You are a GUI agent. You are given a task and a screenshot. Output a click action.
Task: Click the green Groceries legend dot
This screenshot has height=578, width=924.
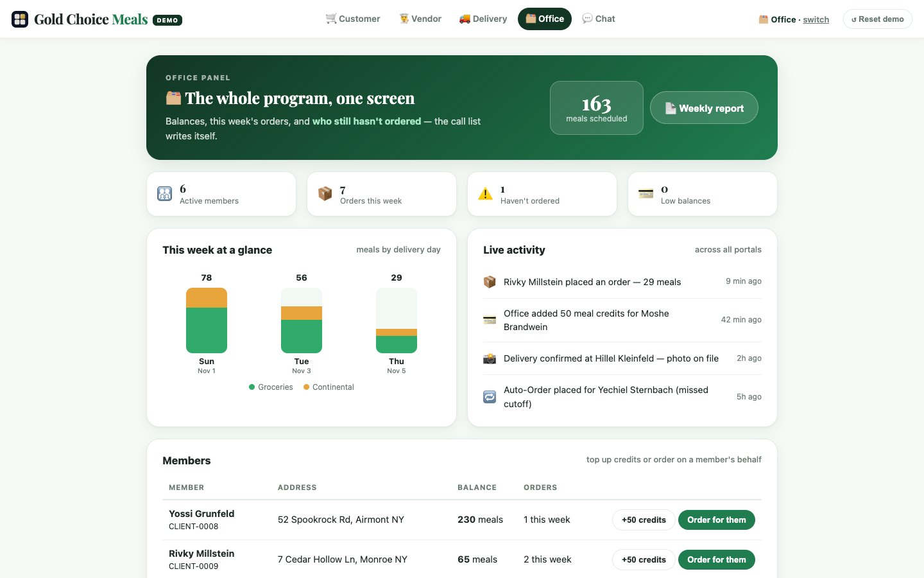[x=252, y=387]
